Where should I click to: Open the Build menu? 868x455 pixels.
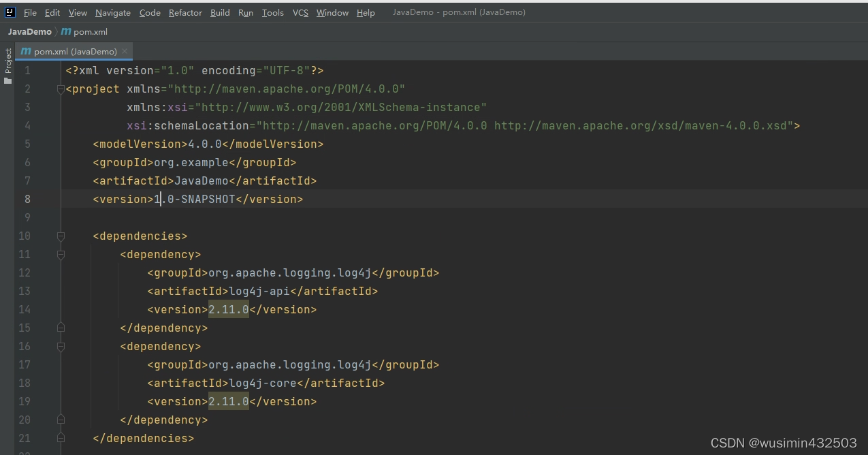tap(220, 13)
